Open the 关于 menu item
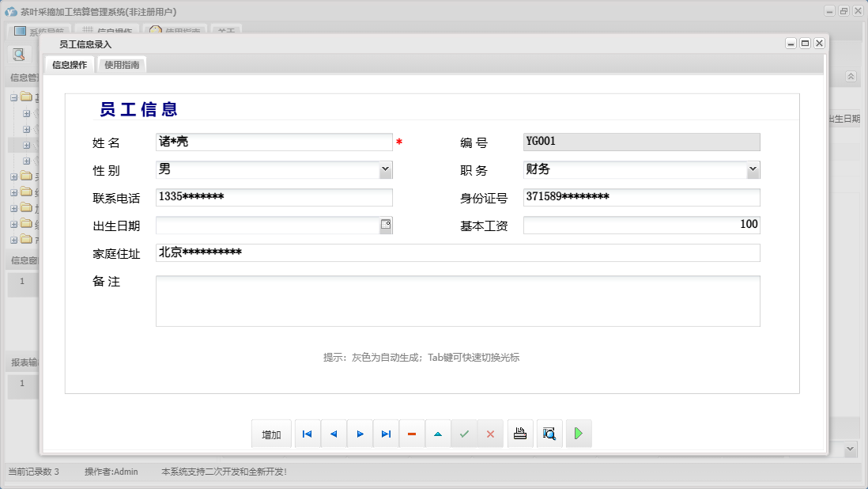 click(x=225, y=30)
